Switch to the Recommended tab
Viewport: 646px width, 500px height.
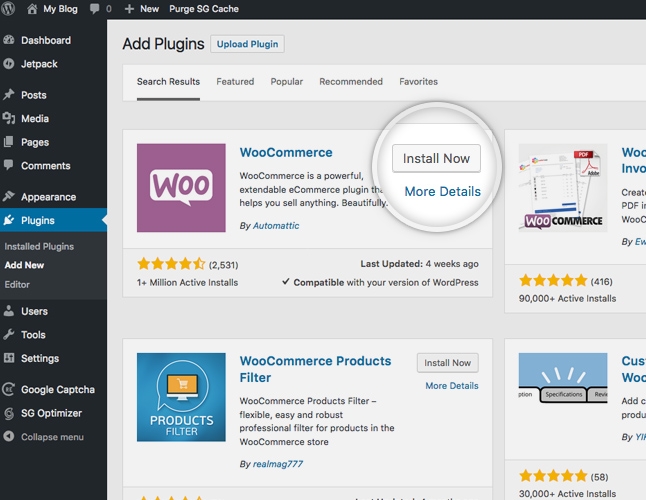pyautogui.click(x=351, y=82)
